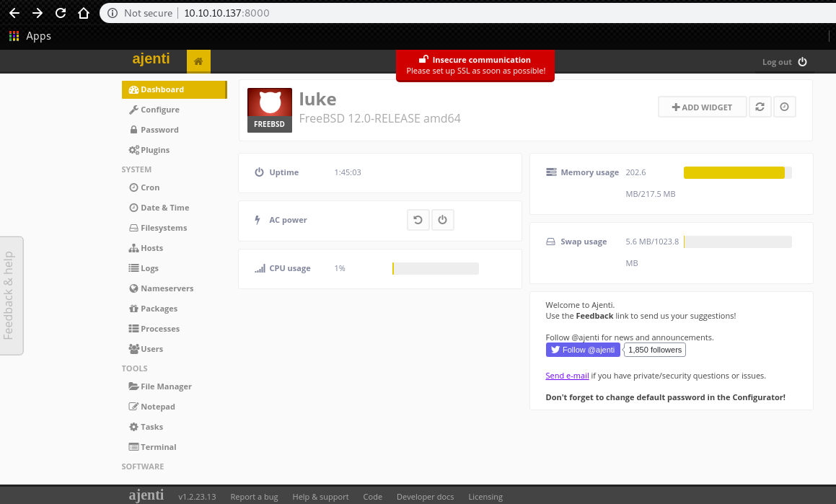Click the Follow @ajenti Twitter button
The image size is (836, 504).
click(583, 350)
